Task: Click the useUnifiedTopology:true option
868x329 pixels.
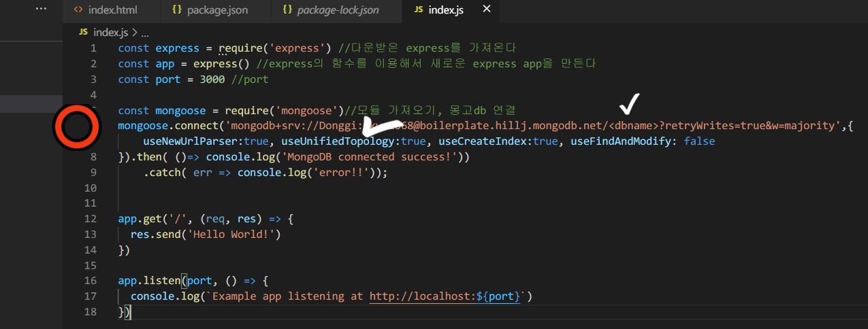Action: [353, 141]
